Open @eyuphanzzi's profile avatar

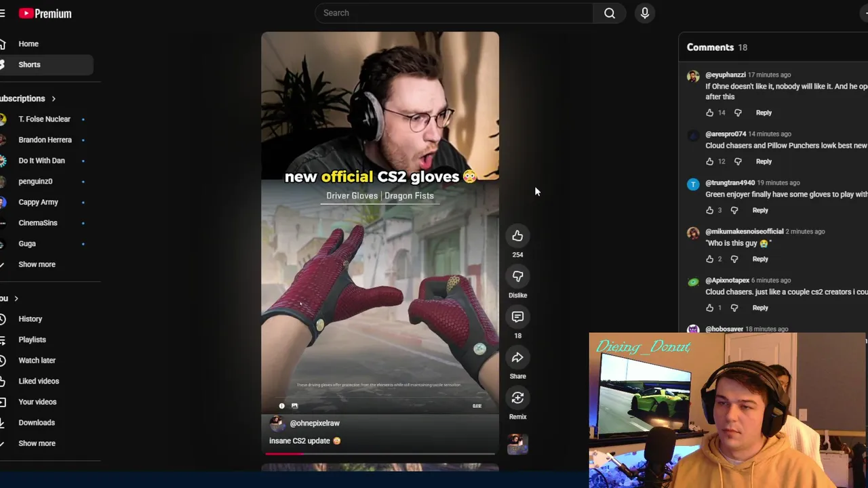pos(693,77)
